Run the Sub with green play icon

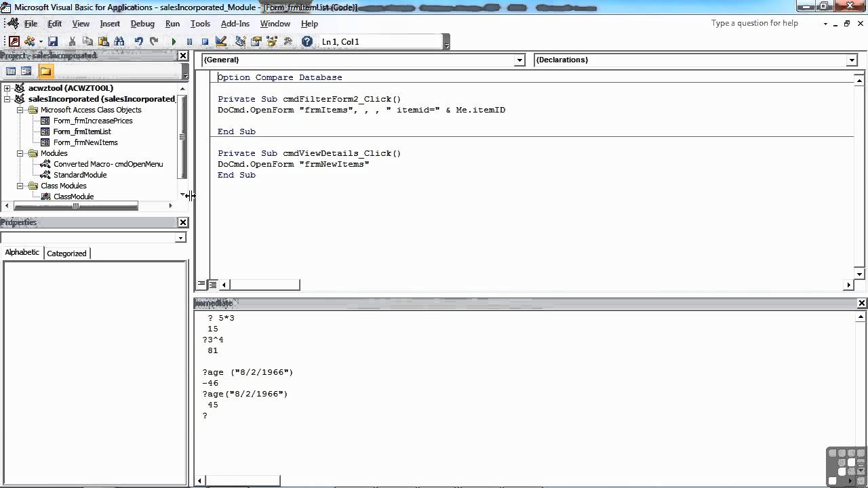click(x=174, y=41)
